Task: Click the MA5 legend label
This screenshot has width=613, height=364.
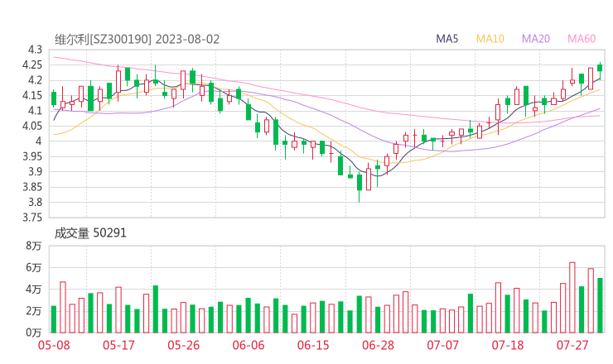Action: pos(446,39)
